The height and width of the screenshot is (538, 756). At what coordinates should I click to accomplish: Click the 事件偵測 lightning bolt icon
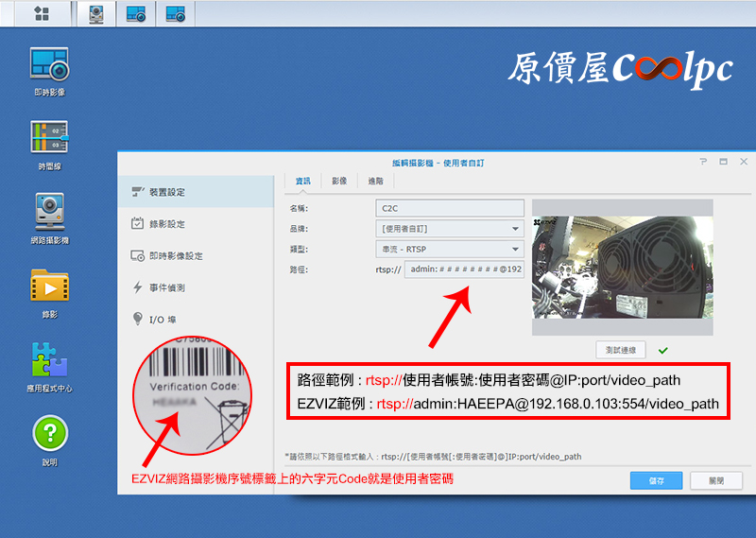tap(137, 287)
